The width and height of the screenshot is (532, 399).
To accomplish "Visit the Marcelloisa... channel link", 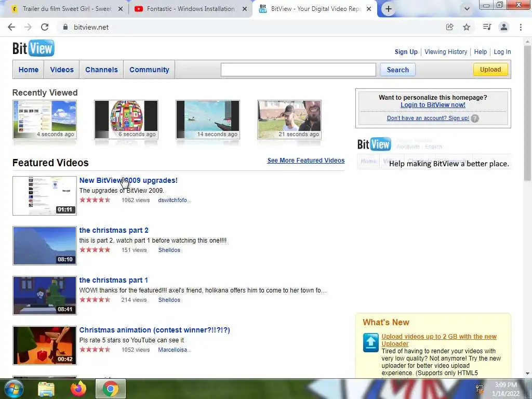I will [x=175, y=350].
